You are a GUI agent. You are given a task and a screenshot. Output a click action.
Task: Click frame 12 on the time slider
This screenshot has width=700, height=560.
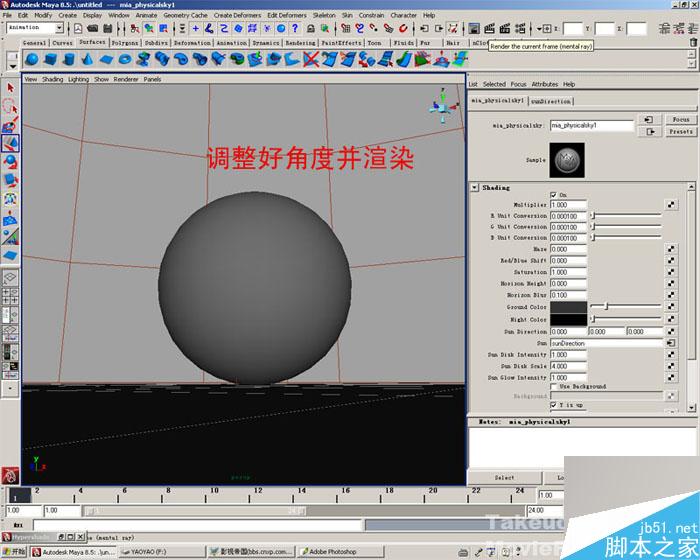[258, 495]
